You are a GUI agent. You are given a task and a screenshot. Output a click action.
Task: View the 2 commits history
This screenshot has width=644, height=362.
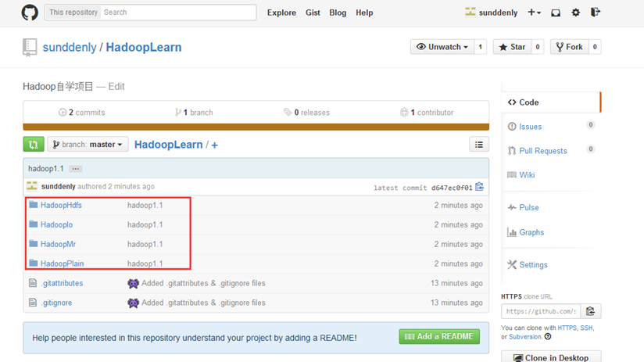[82, 112]
